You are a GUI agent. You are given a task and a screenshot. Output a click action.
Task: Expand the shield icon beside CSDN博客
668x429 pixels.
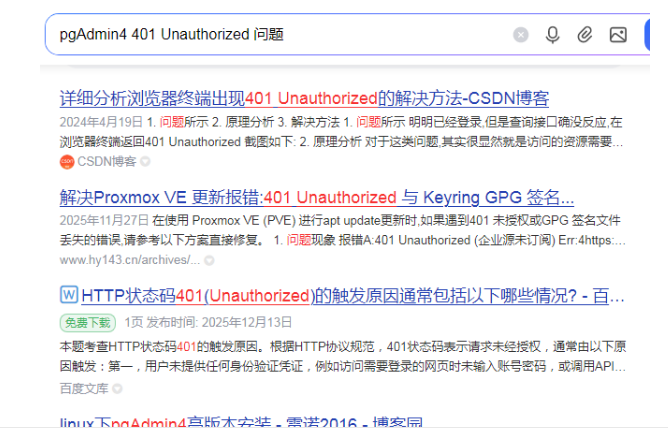click(x=145, y=162)
